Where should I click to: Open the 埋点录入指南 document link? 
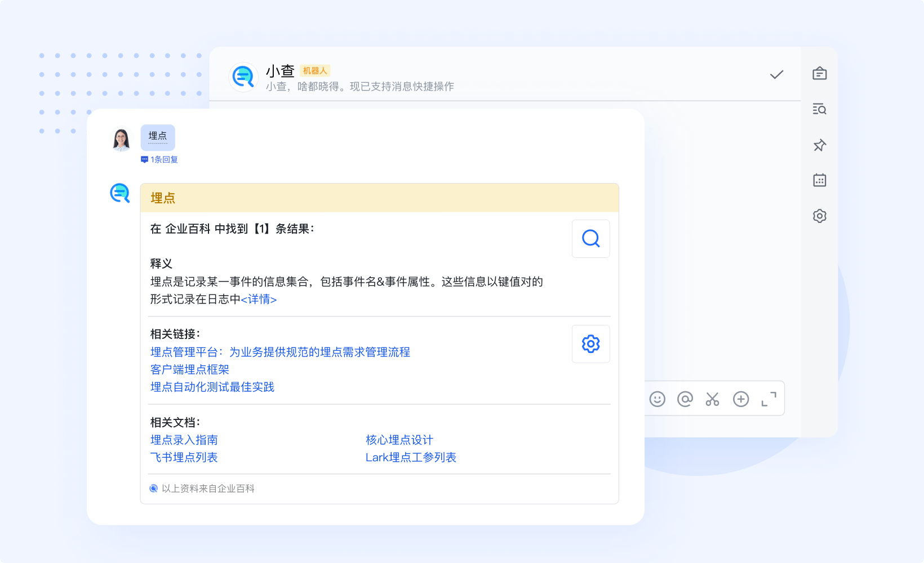tap(184, 440)
